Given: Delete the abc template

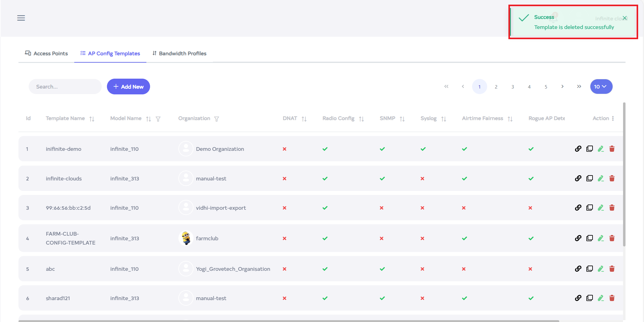Looking at the screenshot, I should (x=612, y=269).
